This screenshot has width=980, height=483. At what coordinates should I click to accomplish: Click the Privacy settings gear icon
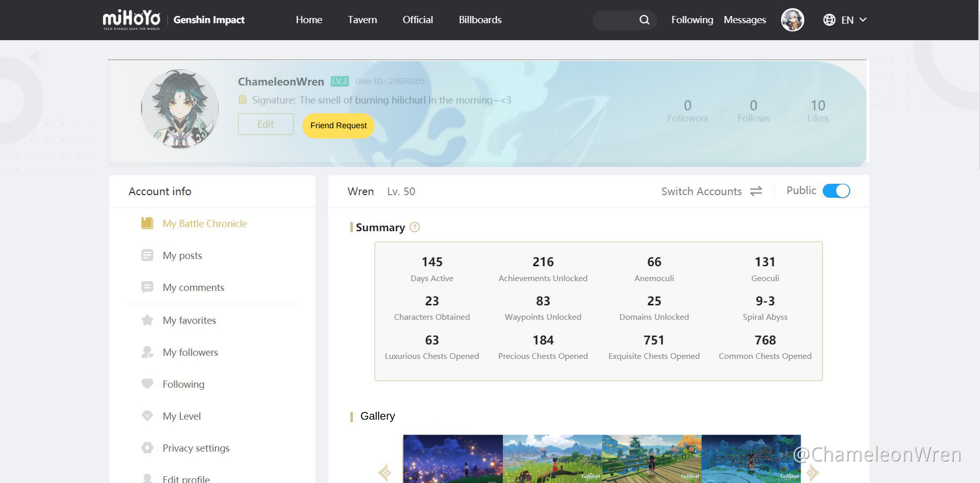(147, 448)
